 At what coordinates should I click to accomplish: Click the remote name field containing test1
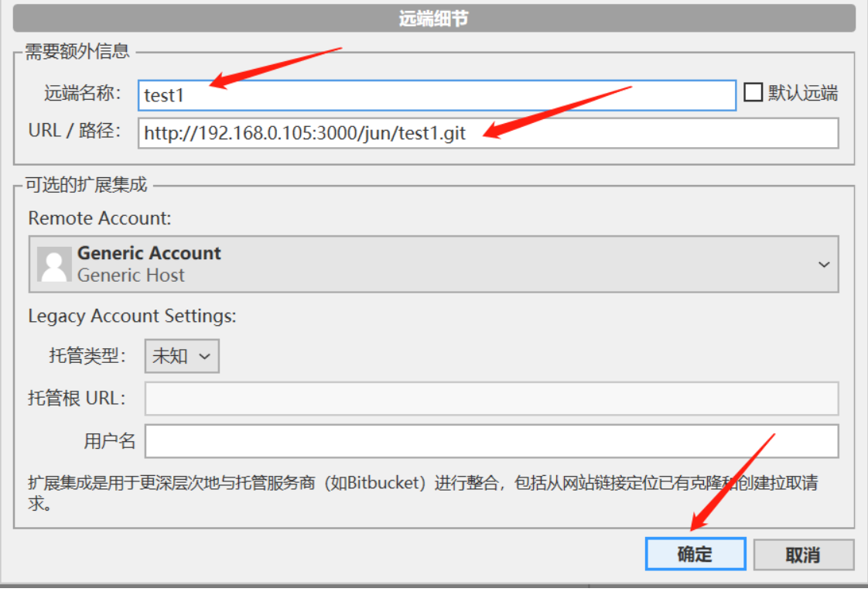pyautogui.click(x=437, y=95)
